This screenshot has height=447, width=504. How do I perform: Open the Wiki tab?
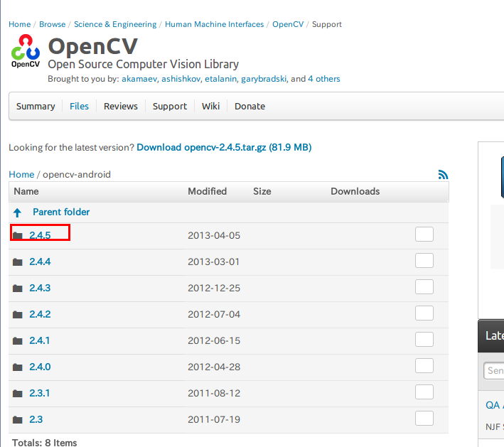click(x=210, y=107)
